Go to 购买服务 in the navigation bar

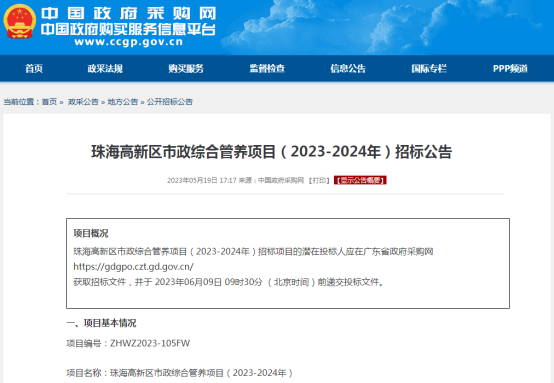[x=186, y=69]
